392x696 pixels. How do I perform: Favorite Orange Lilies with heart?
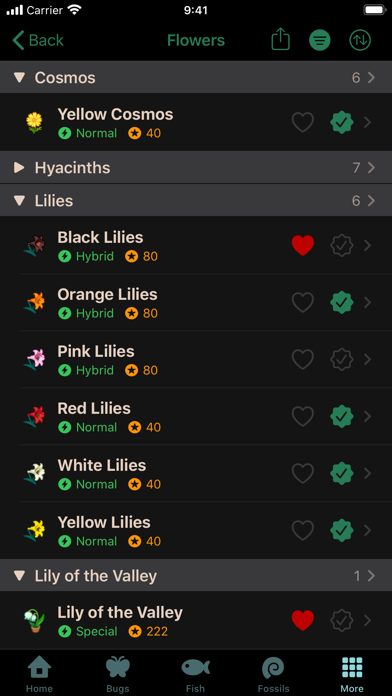point(303,302)
